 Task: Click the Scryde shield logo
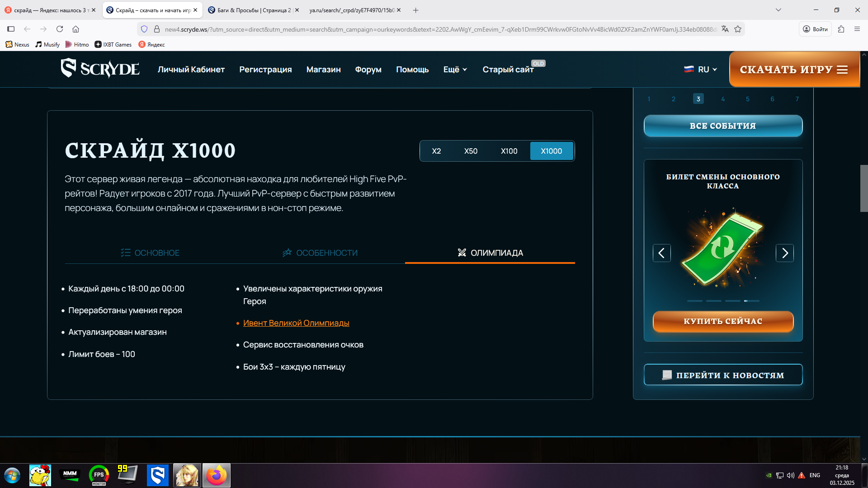click(x=69, y=68)
